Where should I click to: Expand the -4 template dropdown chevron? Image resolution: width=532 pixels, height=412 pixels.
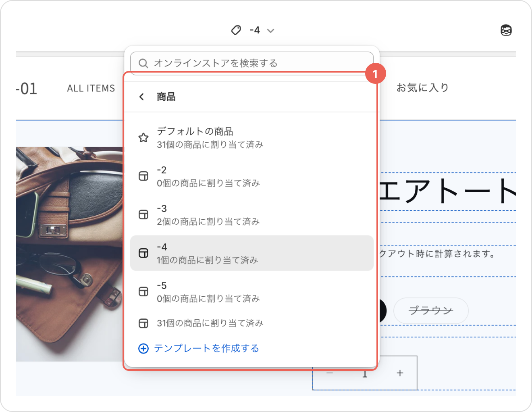[271, 31]
